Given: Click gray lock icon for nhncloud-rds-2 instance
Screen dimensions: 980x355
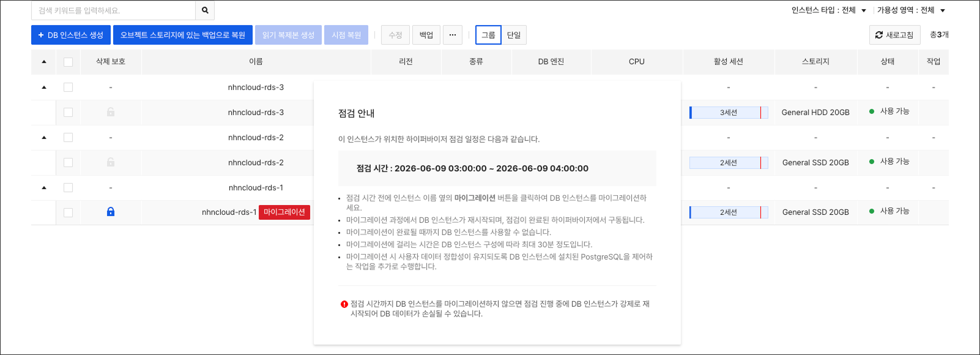Looking at the screenshot, I should [x=111, y=162].
